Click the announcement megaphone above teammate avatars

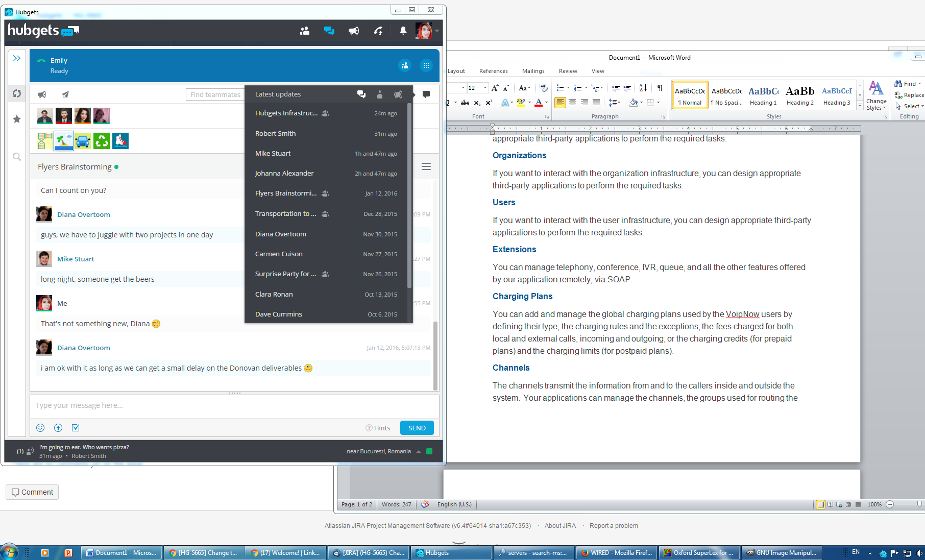click(42, 94)
